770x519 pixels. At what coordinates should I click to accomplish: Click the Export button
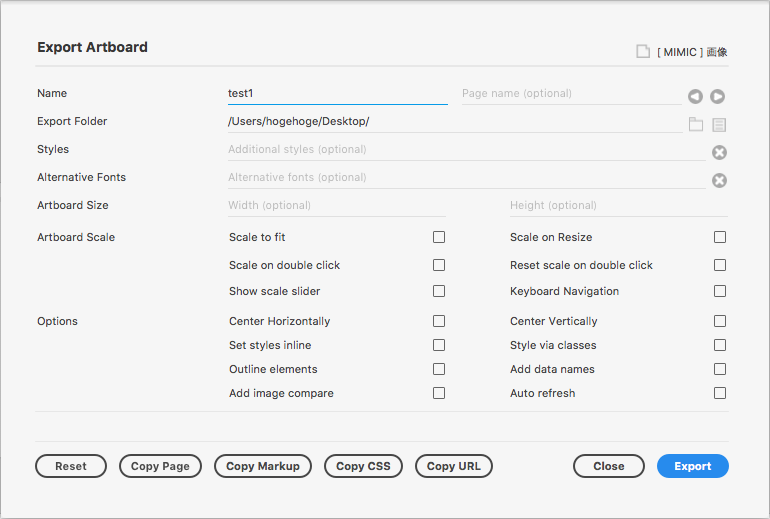coord(692,466)
